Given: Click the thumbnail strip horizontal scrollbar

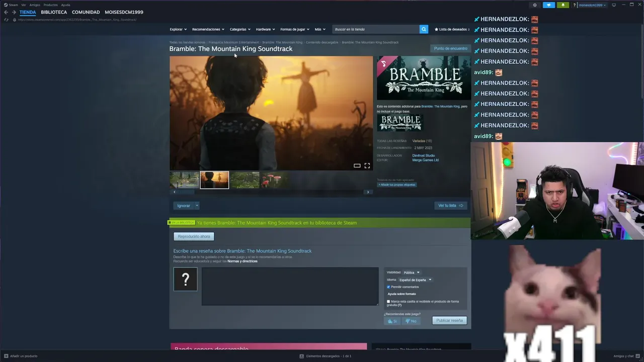Looking at the screenshot, I should click(x=271, y=192).
